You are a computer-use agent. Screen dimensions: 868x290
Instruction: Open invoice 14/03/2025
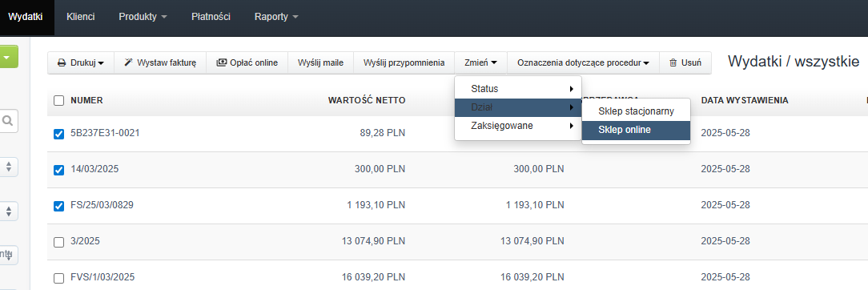point(94,169)
